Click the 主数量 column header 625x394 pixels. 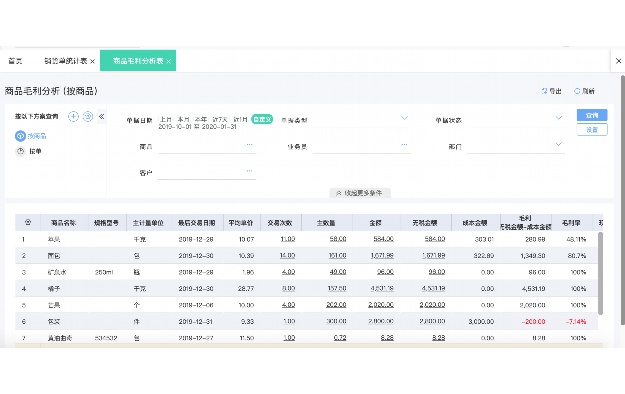coord(326,223)
